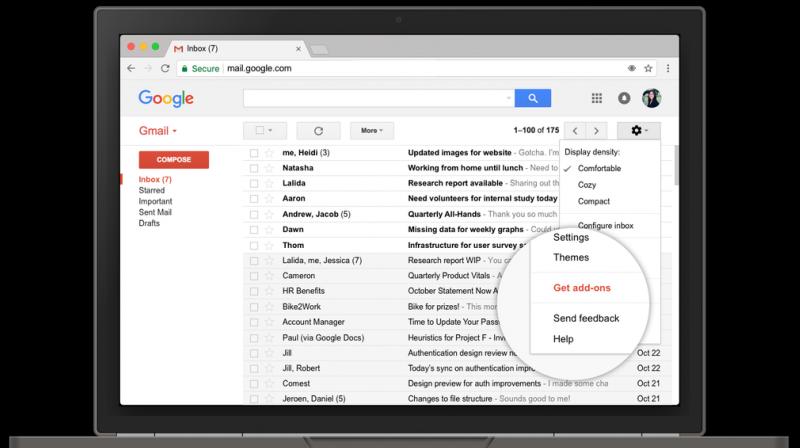Select the Account Manager email checkbox

[x=254, y=322]
